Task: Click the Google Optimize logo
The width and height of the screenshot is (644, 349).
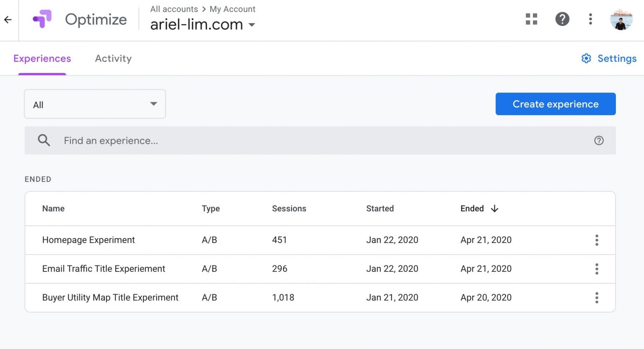Action: tap(41, 19)
